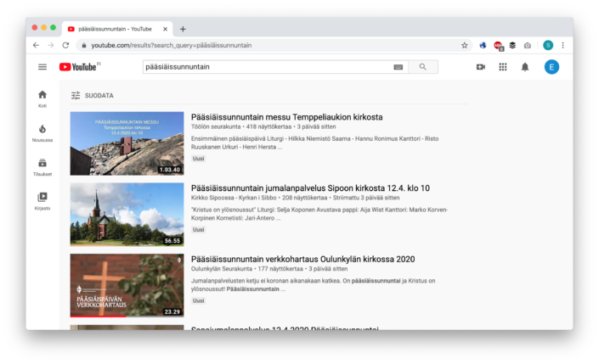Open the Chrome profile avatar S
Image resolution: width=599 pixels, height=364 pixels.
(x=548, y=45)
